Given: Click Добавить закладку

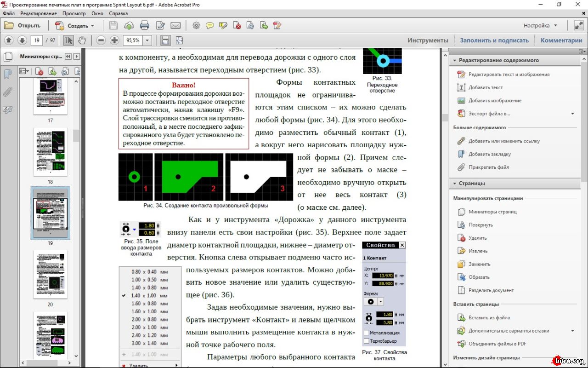Looking at the screenshot, I should pyautogui.click(x=484, y=154).
